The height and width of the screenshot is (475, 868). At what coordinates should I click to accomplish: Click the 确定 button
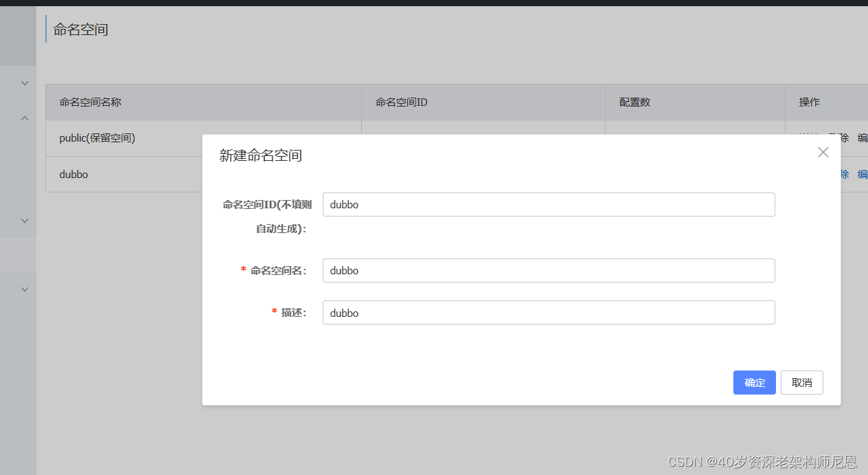pyautogui.click(x=755, y=383)
